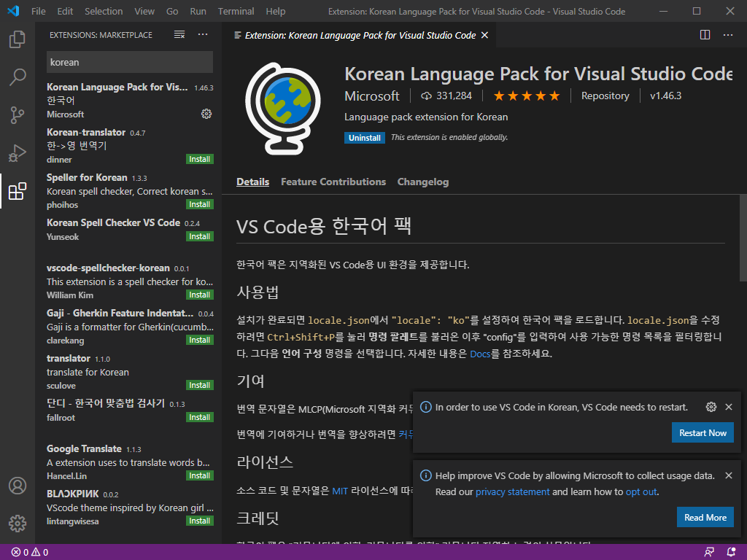747x560 pixels.
Task: Open the privacy statement link
Action: point(512,492)
